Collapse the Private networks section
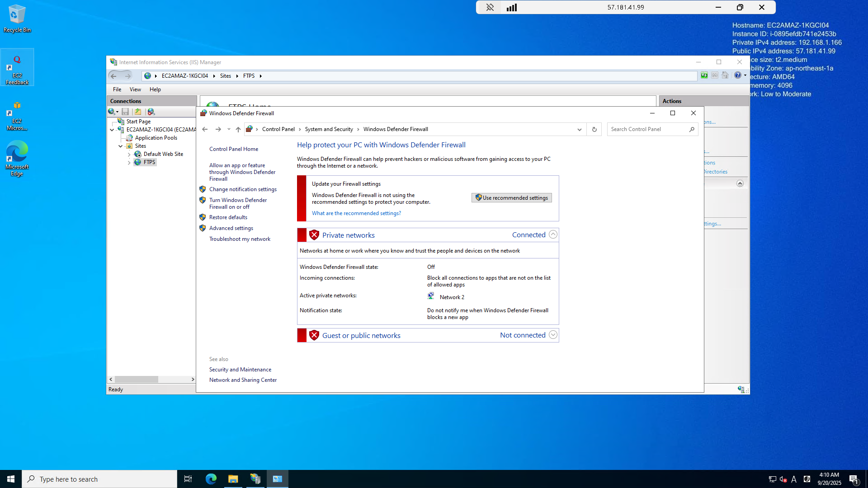Screen dimensions: 868x488 pos(553,235)
